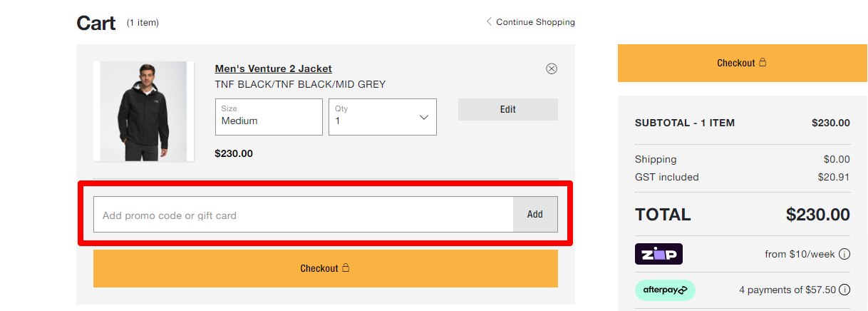
Task: Click the TNF BLACK/MID GREY color label
Action: (300, 84)
